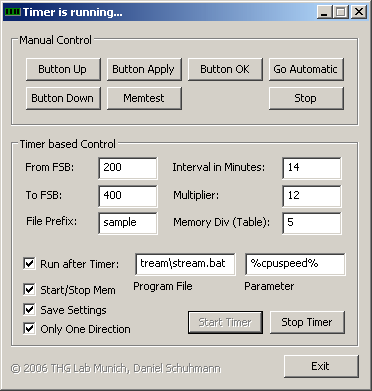Viewport: 372px width, 391px height.
Task: Edit the Parameter %cpuspeed% field
Action: 295,264
